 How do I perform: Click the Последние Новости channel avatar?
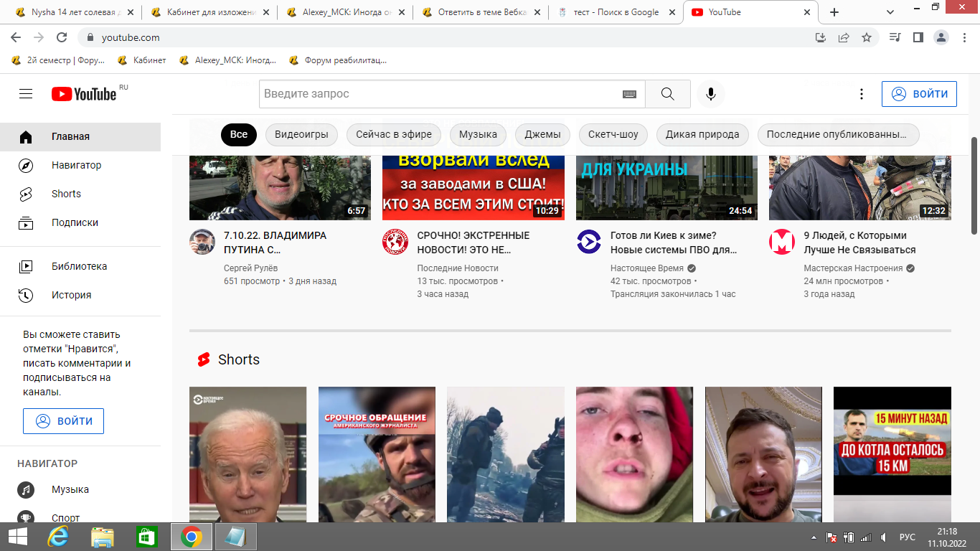tap(395, 242)
